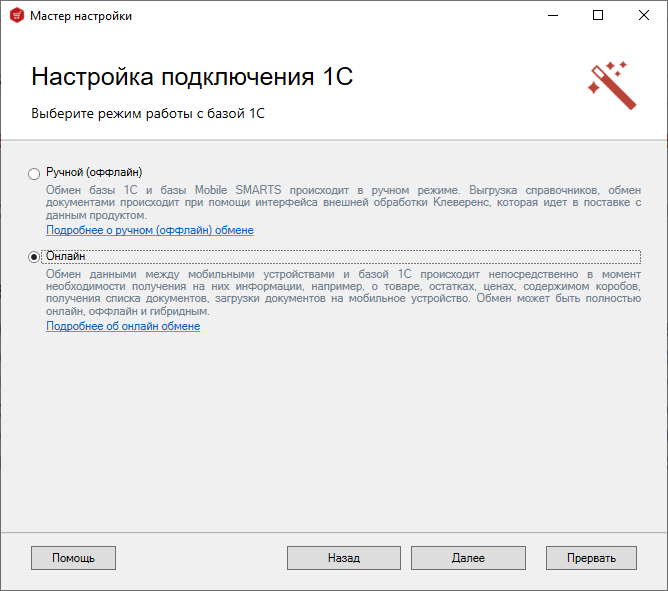Minimize the "Мастер настройки" window
This screenshot has width=668, height=591.
point(553,15)
